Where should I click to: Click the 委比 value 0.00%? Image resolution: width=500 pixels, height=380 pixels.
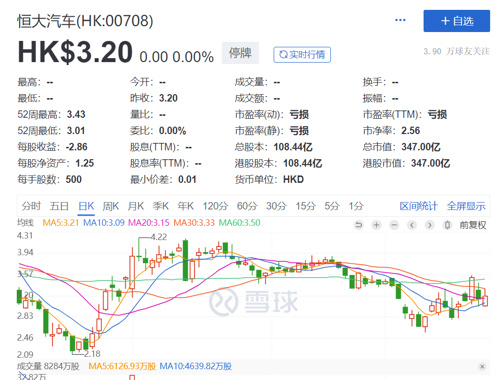(x=172, y=131)
